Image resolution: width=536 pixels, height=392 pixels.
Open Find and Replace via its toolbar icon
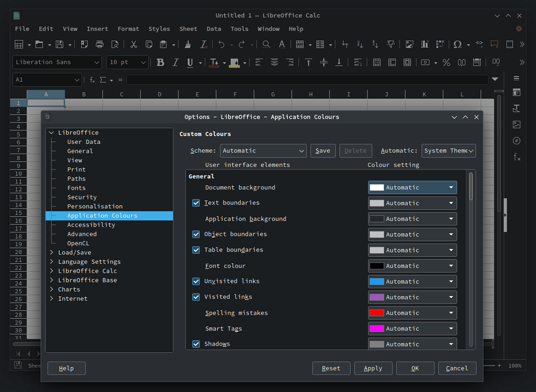click(x=266, y=44)
